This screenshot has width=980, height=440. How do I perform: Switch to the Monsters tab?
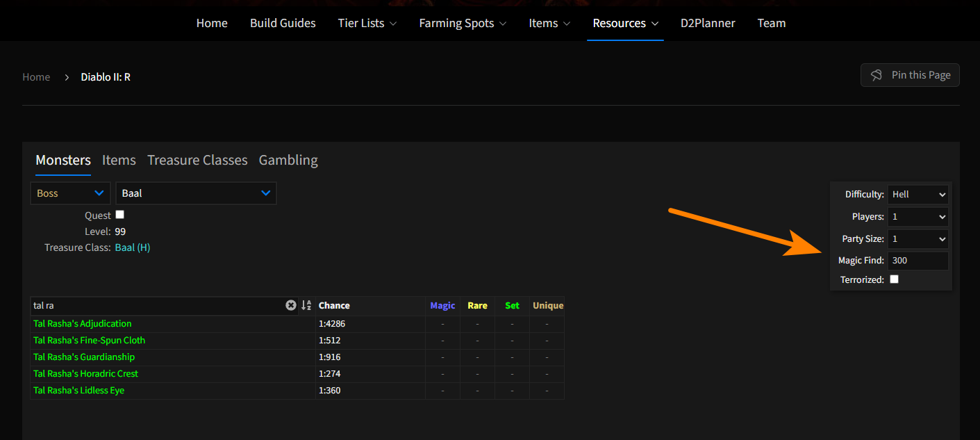pos(63,161)
